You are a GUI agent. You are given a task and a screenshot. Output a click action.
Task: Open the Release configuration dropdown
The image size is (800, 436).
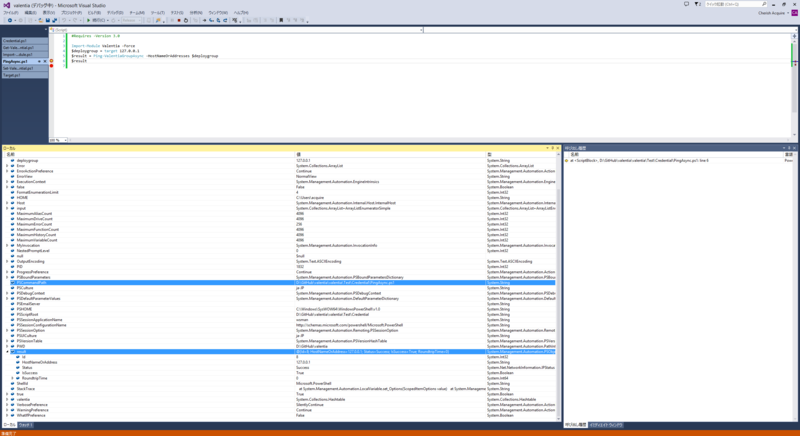pyautogui.click(x=132, y=20)
